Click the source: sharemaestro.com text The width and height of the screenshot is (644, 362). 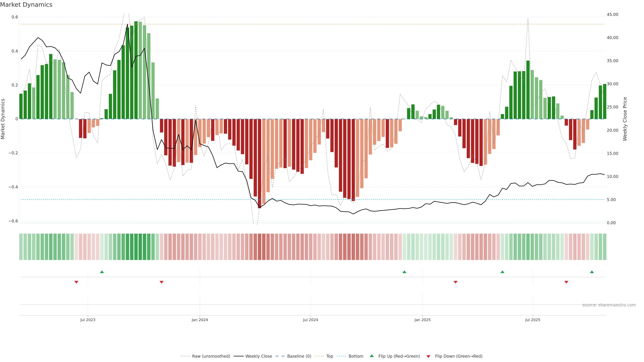(x=609, y=305)
